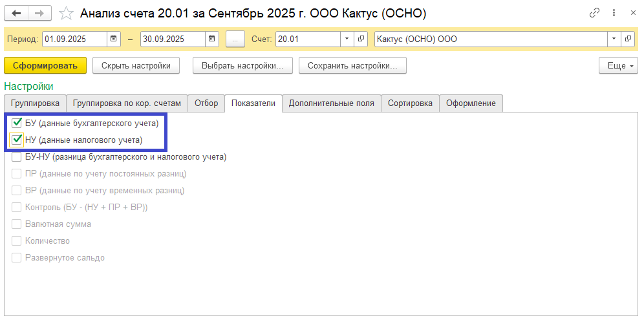
Task: Open the Оформление tab
Action: [471, 103]
